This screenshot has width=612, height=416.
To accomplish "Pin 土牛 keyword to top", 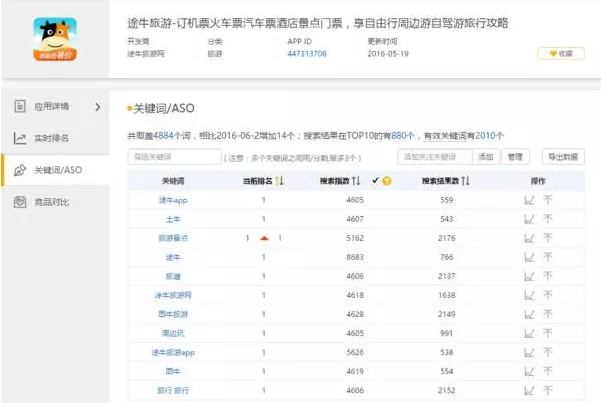I will [x=548, y=219].
